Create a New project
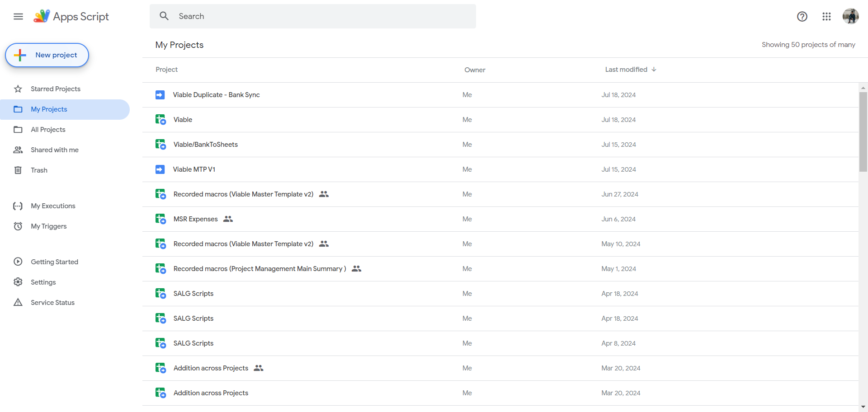 point(47,55)
